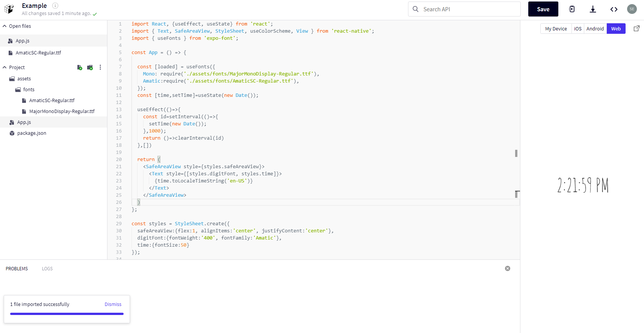Dismiss the file imported notification

[113, 304]
